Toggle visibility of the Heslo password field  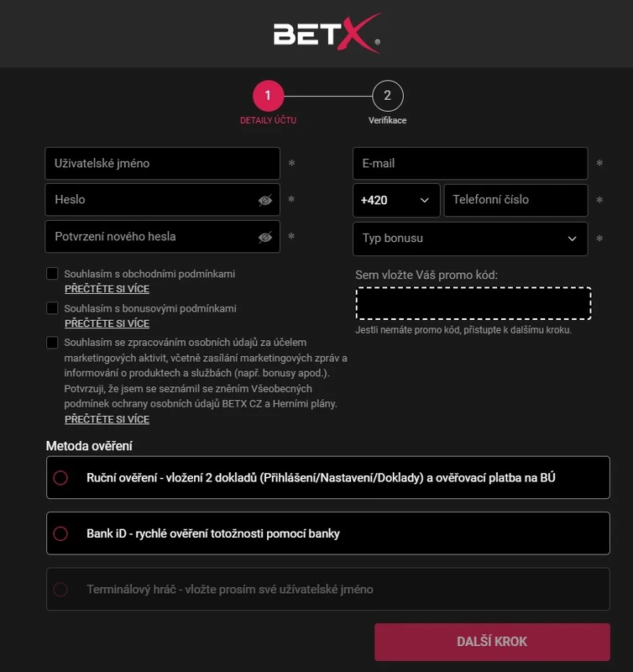(x=265, y=200)
